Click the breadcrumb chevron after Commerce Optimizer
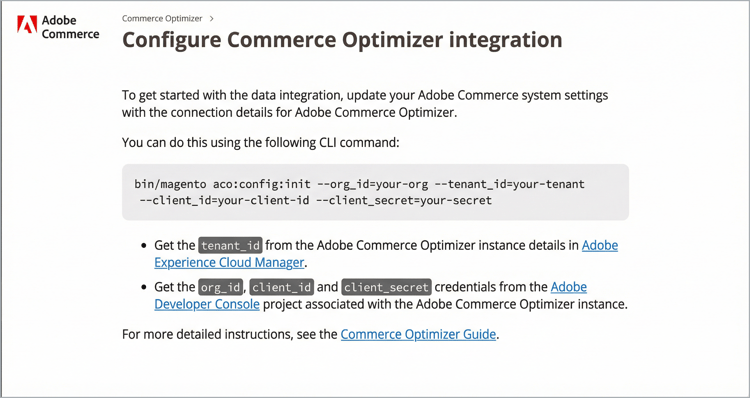This screenshot has height=398, width=750. (211, 19)
